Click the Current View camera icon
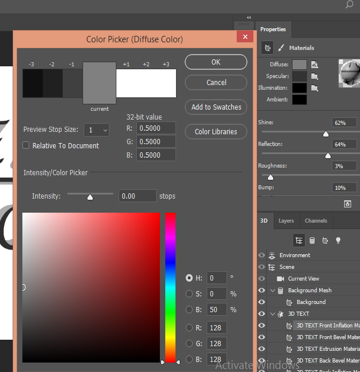 click(280, 279)
